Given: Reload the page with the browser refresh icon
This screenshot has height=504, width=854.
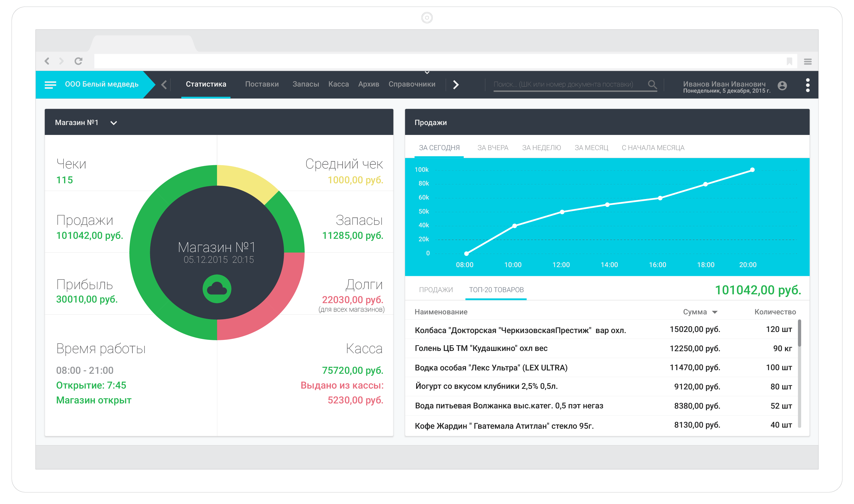Looking at the screenshot, I should [x=78, y=61].
